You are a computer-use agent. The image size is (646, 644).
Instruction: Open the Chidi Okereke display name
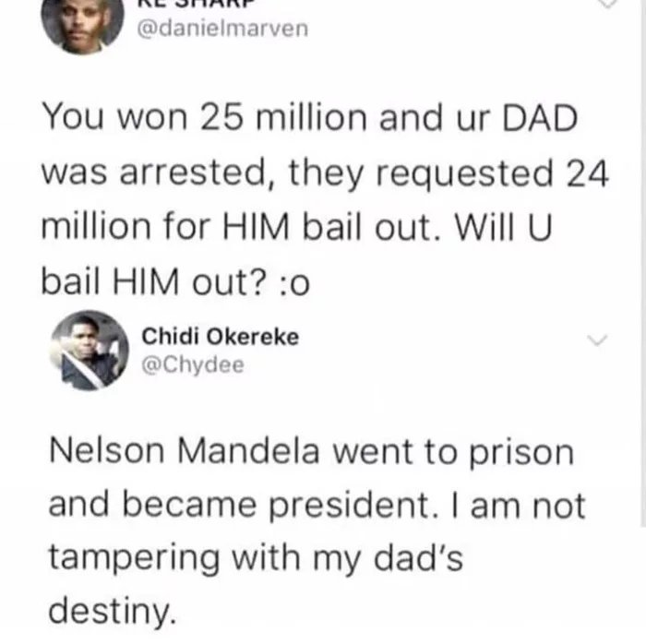(221, 337)
